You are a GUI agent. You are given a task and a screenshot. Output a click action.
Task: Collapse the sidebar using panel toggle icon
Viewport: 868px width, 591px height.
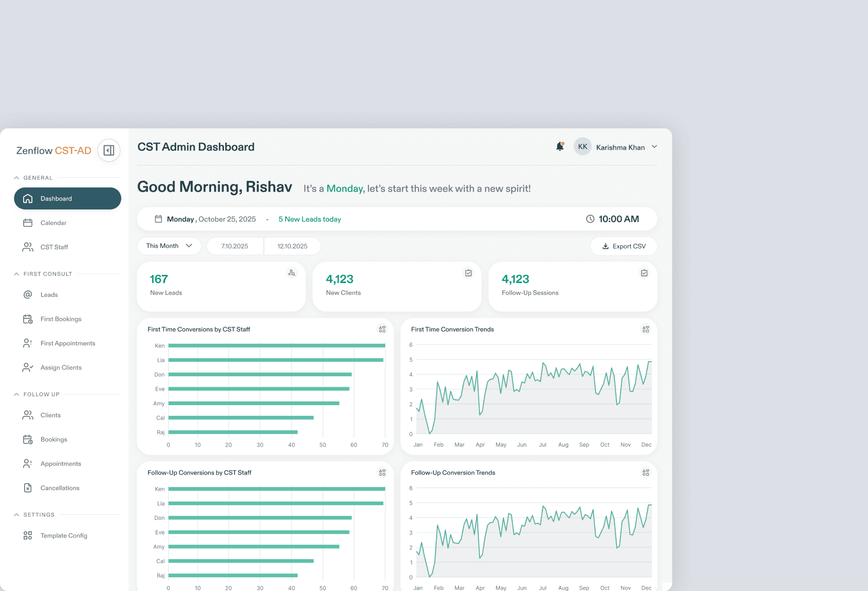[109, 150]
